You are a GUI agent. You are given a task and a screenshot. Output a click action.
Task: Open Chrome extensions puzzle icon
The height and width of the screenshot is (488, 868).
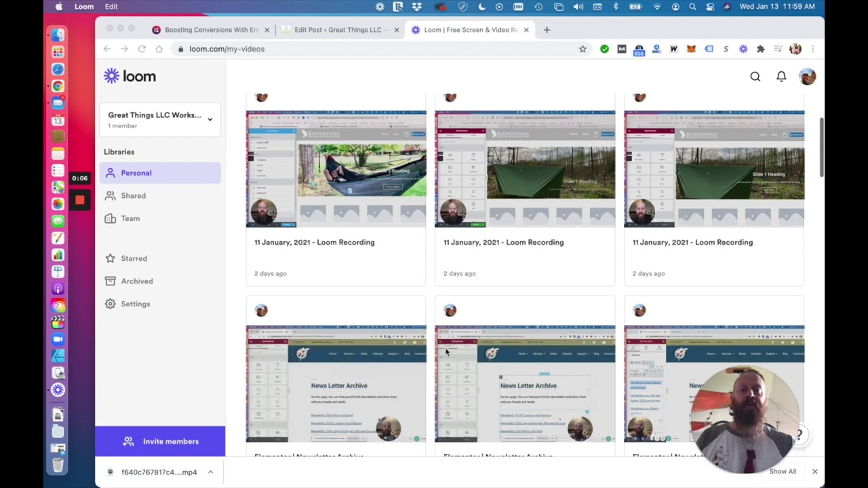[x=760, y=49]
